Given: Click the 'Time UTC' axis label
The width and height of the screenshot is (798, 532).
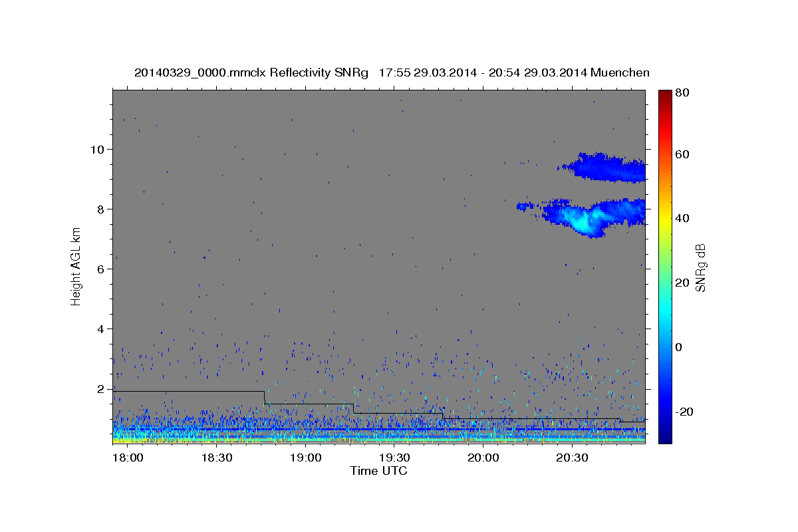Looking at the screenshot, I should [378, 471].
